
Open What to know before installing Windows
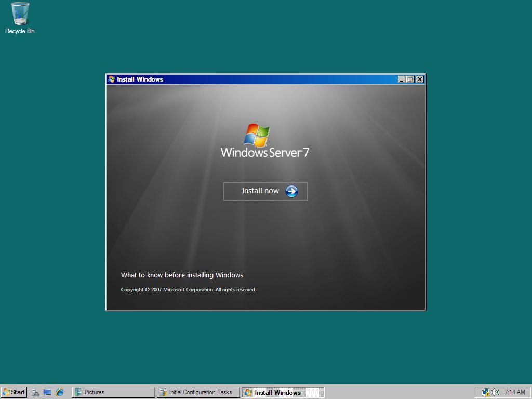[182, 275]
